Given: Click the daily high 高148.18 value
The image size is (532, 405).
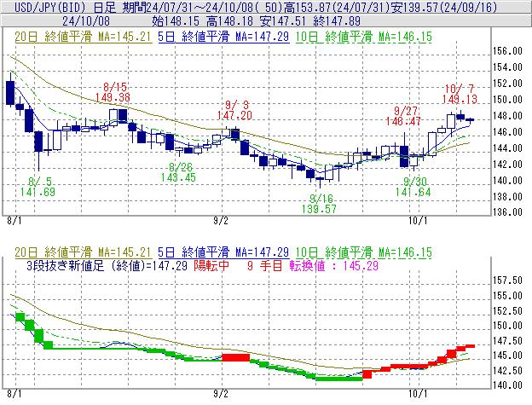Looking at the screenshot, I should coord(229,21).
